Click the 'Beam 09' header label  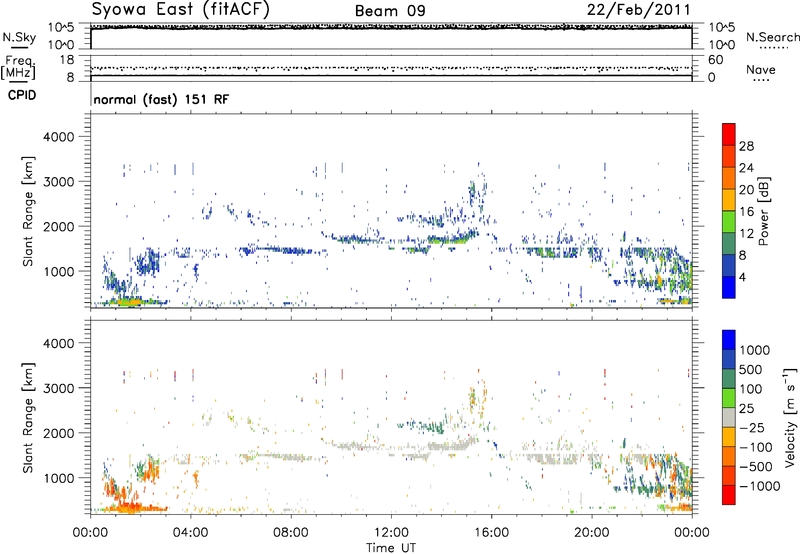tap(390, 11)
